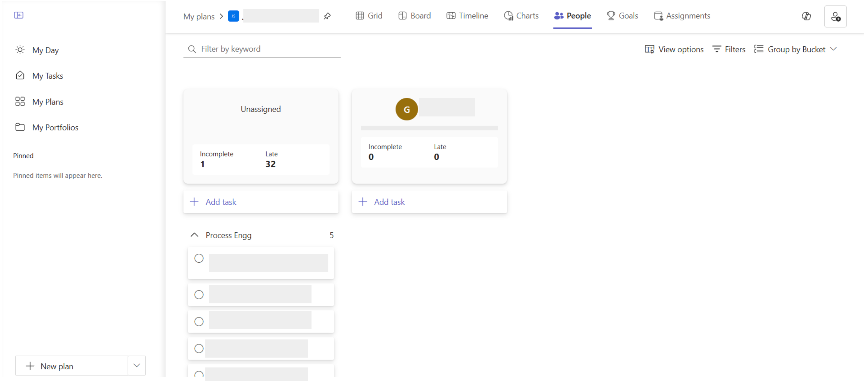Mark fourth Process Engg task complete
This screenshot has height=385, width=868.
[x=199, y=348]
